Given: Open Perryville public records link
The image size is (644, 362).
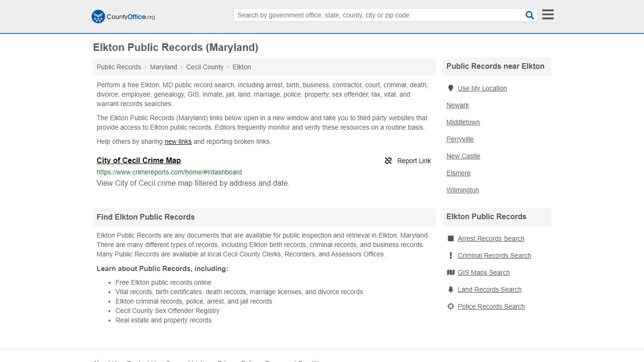Looking at the screenshot, I should pyautogui.click(x=460, y=139).
